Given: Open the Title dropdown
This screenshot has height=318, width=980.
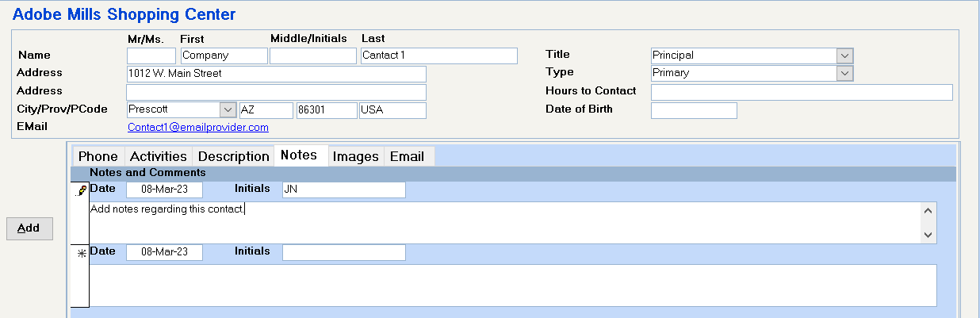Looking at the screenshot, I should pos(845,56).
